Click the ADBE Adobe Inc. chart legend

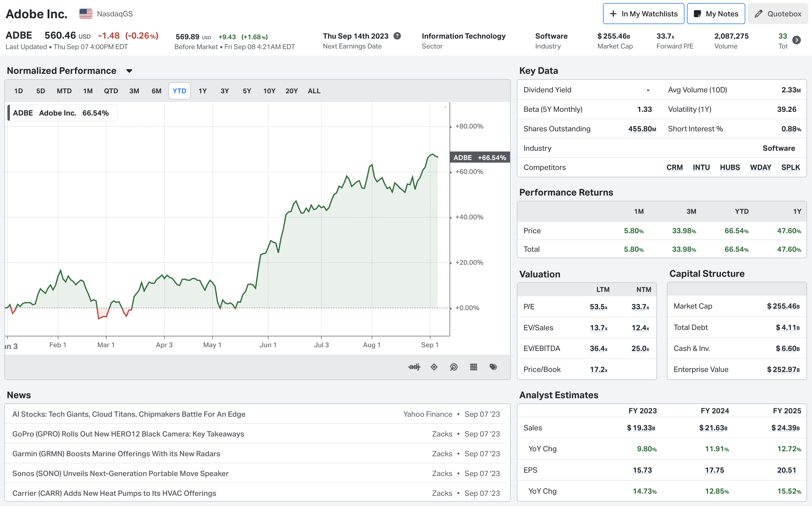(62, 113)
